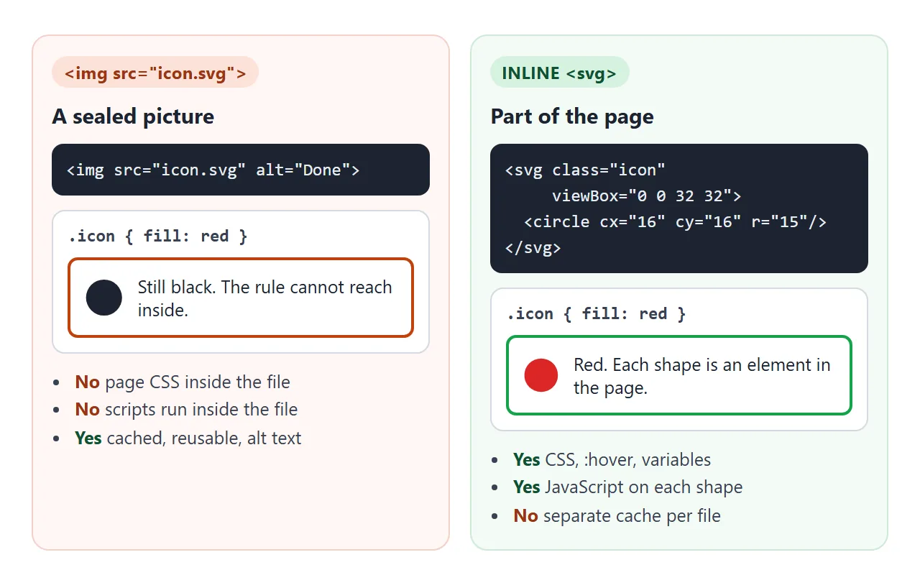Screen dimensions: 920x588
Task: Select the INLINE <svg> pill label
Action: pyautogui.click(x=559, y=73)
